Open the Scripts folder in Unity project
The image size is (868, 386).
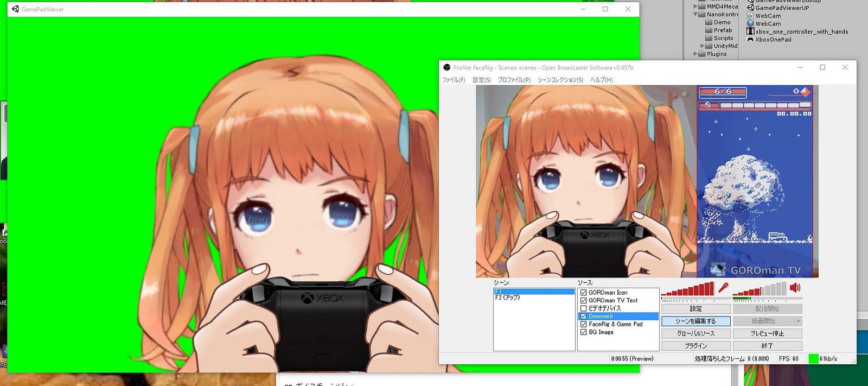pos(719,38)
